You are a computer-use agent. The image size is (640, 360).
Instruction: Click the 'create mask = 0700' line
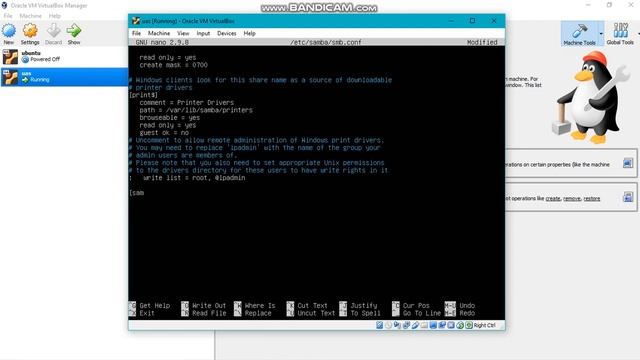point(173,65)
